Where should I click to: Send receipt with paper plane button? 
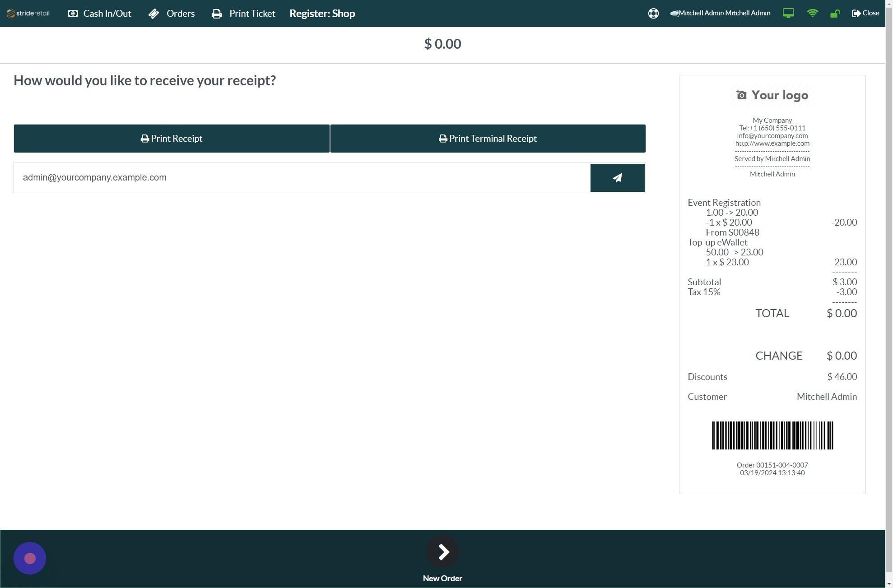pos(617,178)
